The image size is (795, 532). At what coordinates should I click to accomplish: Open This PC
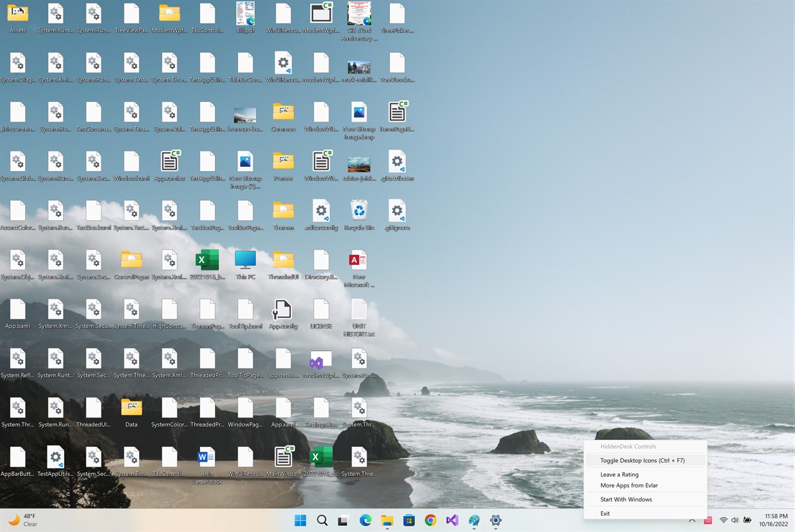coord(245,259)
